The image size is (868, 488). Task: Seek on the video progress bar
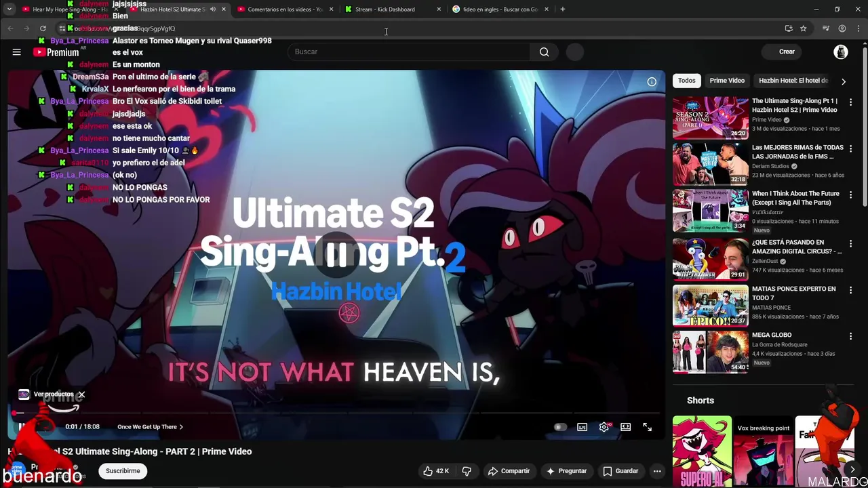336,412
